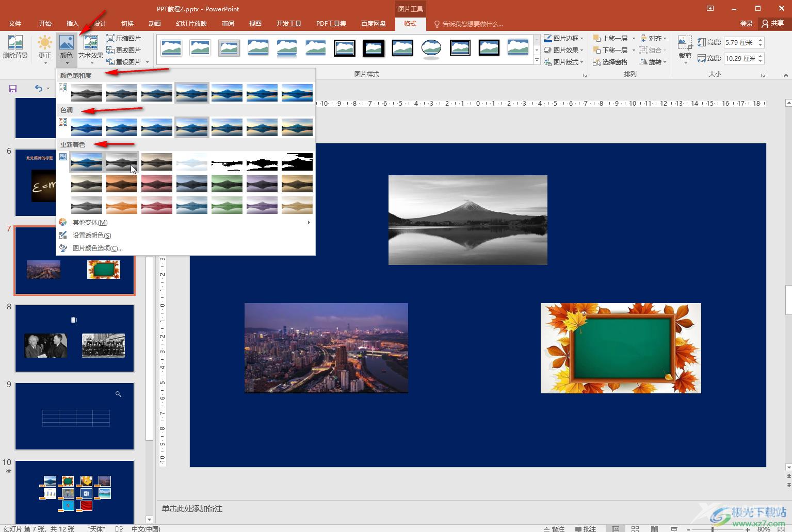This screenshot has width=792, height=532.
Task: Select the grayscale saturation 0% swatch
Action: pos(87,92)
